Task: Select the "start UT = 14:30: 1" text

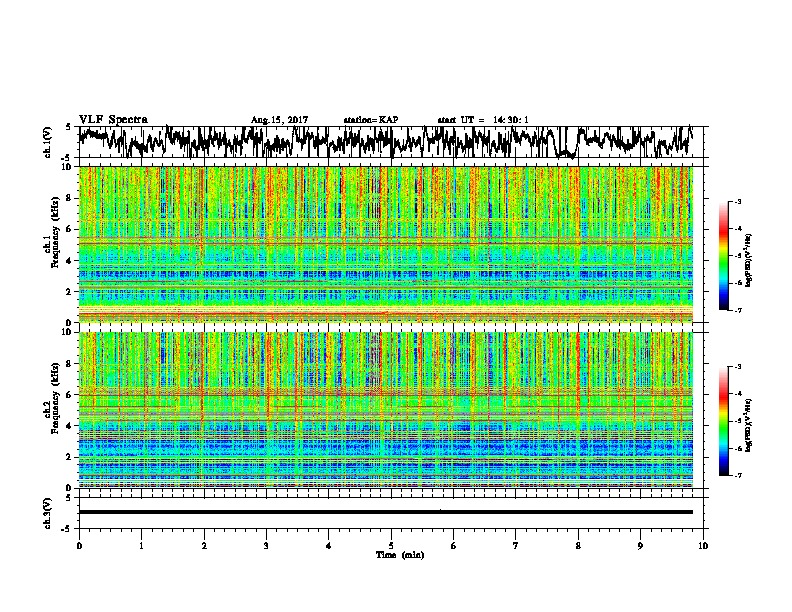Action: coord(483,120)
